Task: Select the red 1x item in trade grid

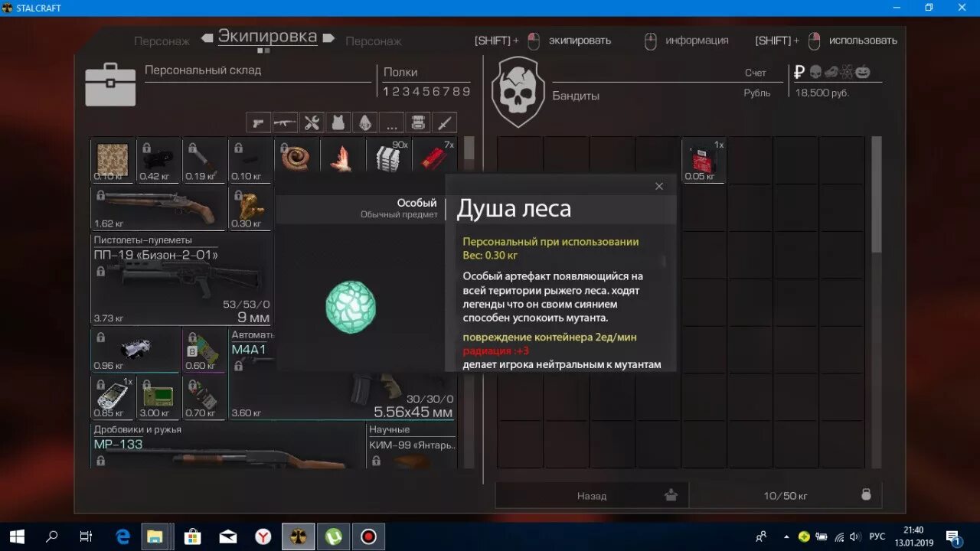Action: (x=704, y=161)
